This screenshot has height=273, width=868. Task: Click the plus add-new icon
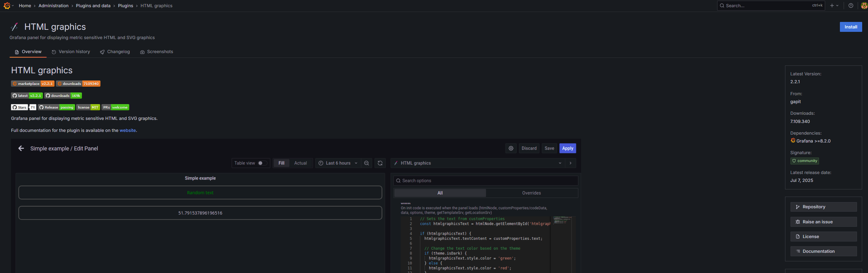(832, 5)
